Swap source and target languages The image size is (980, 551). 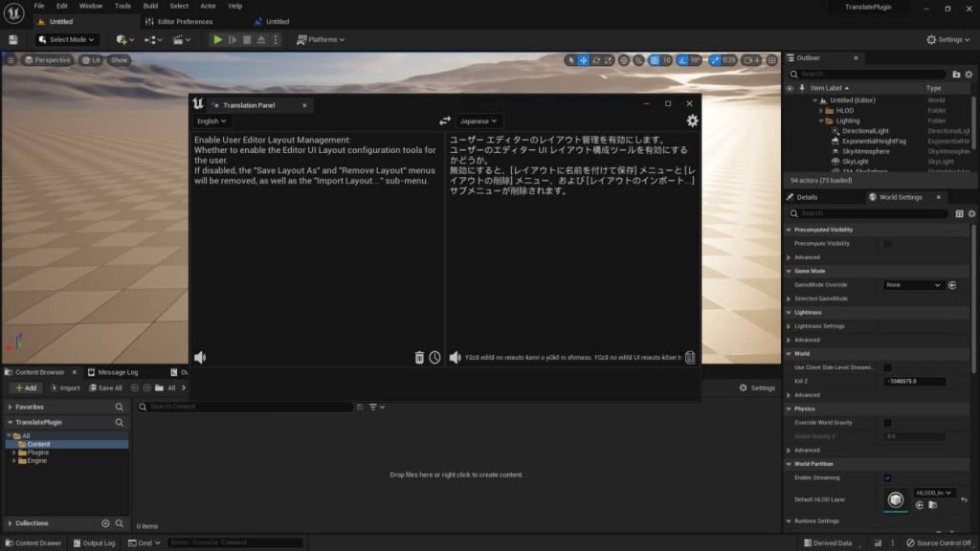(444, 121)
